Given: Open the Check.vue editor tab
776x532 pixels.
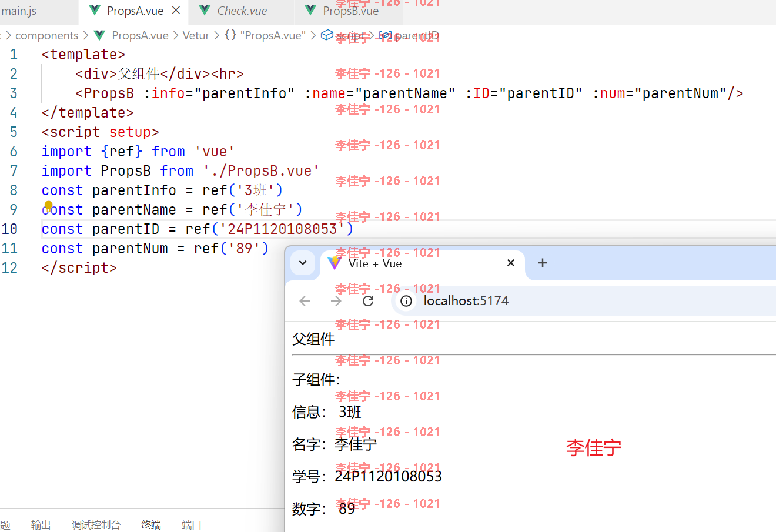Looking at the screenshot, I should coord(242,11).
